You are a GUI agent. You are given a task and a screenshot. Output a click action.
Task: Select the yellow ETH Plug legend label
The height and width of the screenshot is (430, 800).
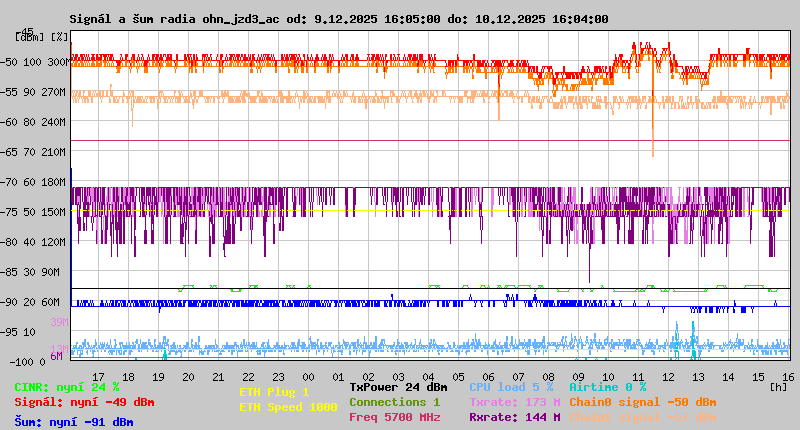point(274,392)
